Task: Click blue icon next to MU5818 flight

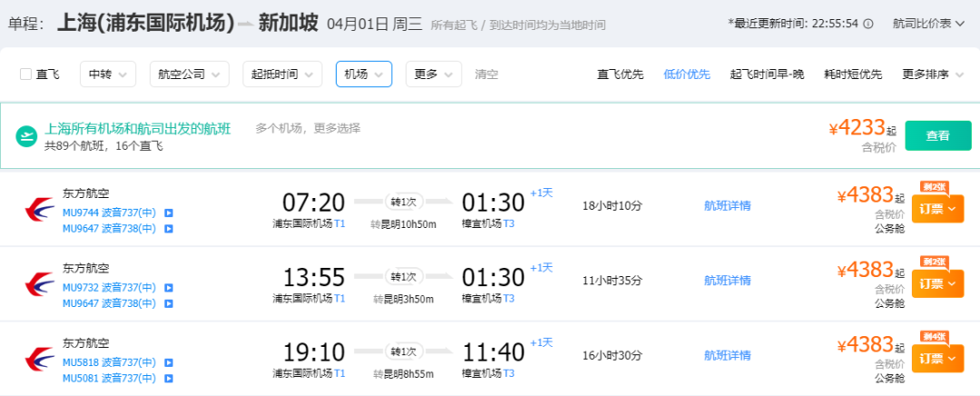Action: (x=169, y=363)
